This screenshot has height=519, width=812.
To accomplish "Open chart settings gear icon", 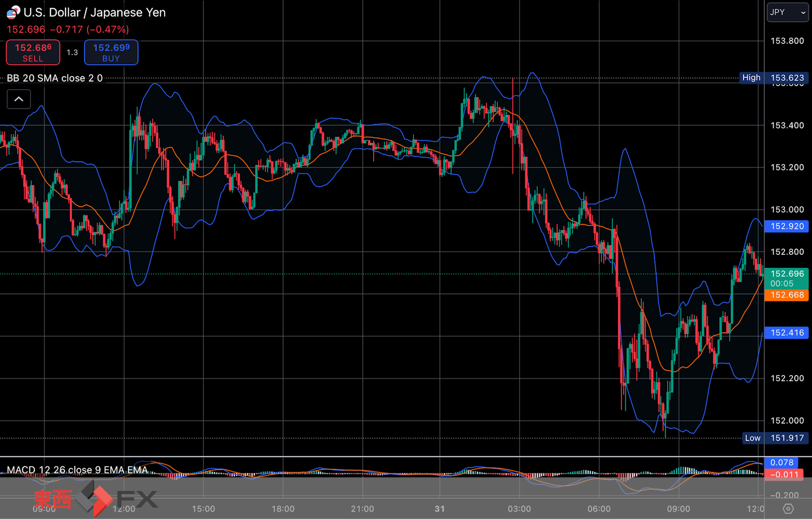I will (788, 509).
